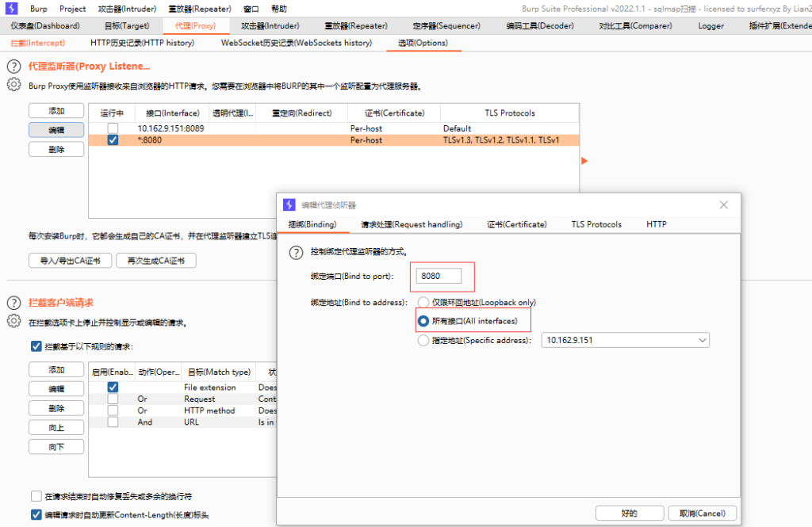This screenshot has width=812, height=527.
Task: Toggle auto-fix missing newlines checkbox
Action: [36, 496]
